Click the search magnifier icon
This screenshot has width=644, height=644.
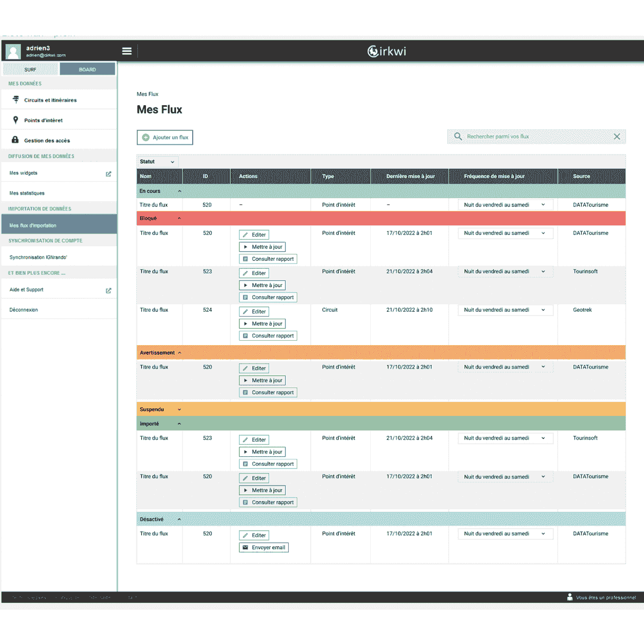pyautogui.click(x=458, y=136)
